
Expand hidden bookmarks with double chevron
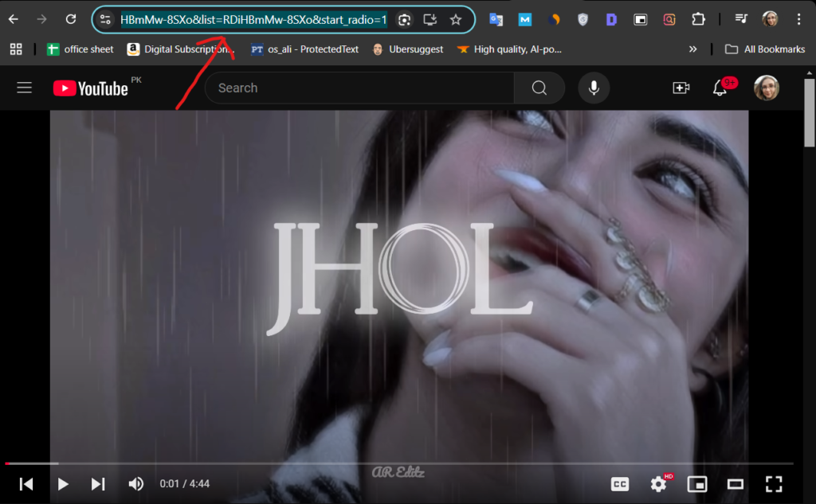click(x=692, y=49)
